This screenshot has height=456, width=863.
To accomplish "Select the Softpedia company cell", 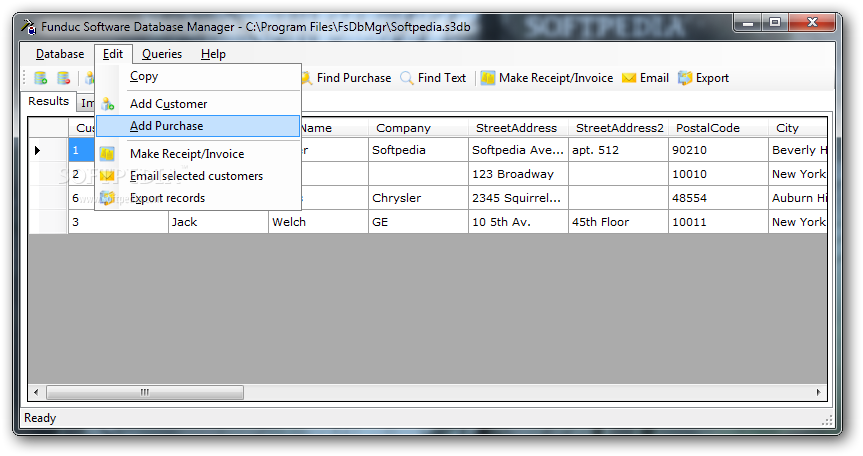I will click(418, 150).
